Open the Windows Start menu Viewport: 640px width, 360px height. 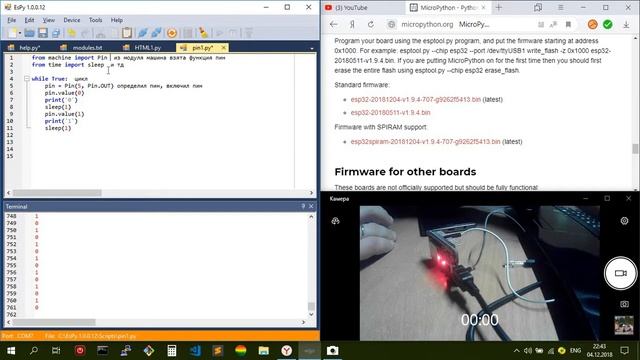point(11,351)
